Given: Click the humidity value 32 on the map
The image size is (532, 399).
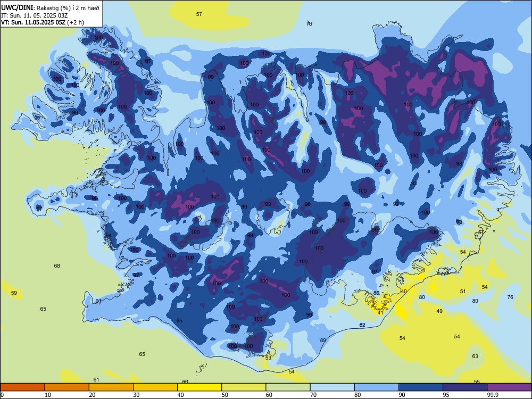Looking at the screenshot, I should point(37,118).
